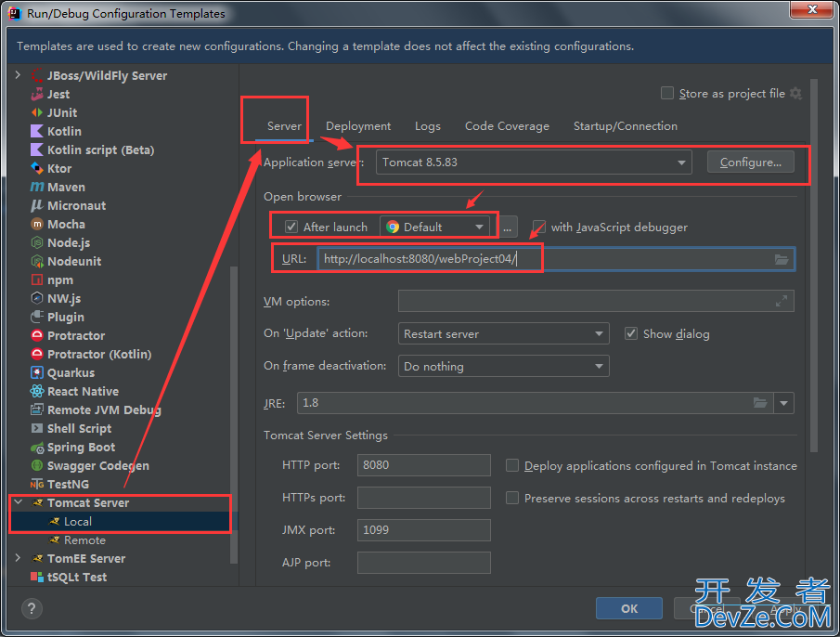
Task: Click the Quarkus icon
Action: point(37,373)
